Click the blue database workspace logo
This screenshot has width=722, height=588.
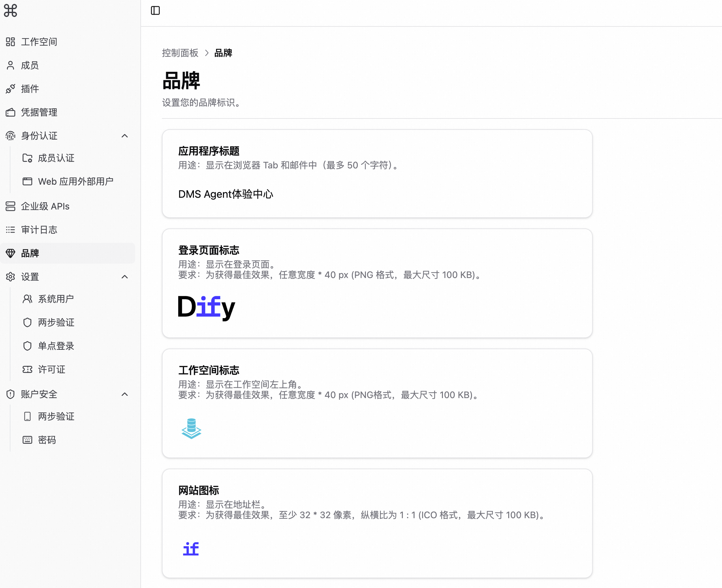point(191,428)
